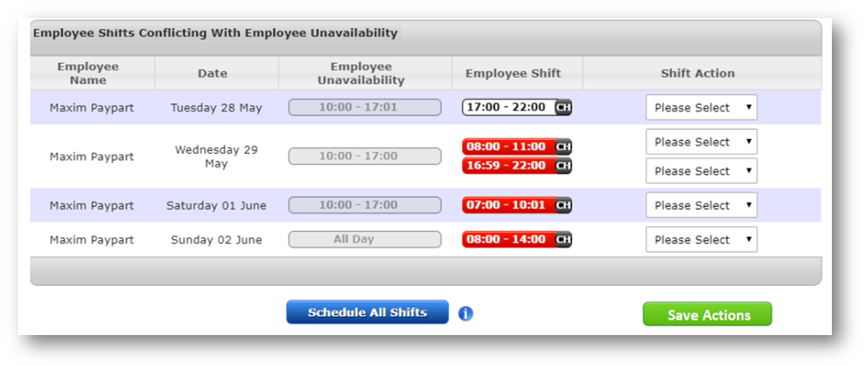This screenshot has height=366, width=868.
Task: Click the 10:00 - 17:01 unavailability block
Action: point(365,107)
